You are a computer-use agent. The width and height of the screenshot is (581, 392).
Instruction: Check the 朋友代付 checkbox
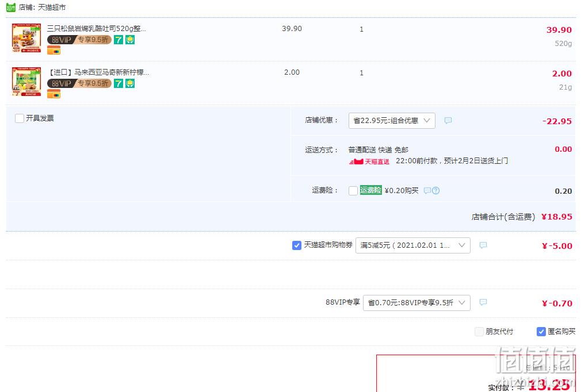click(479, 331)
